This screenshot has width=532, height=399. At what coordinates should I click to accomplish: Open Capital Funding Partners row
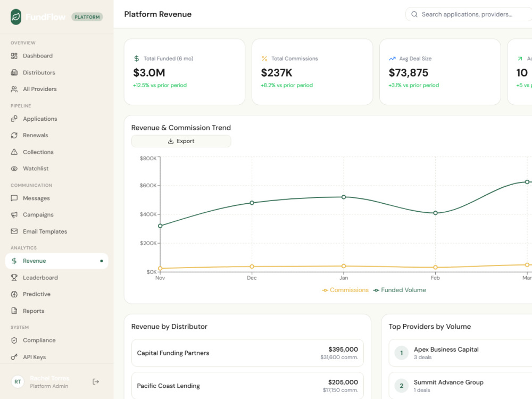pyautogui.click(x=247, y=353)
